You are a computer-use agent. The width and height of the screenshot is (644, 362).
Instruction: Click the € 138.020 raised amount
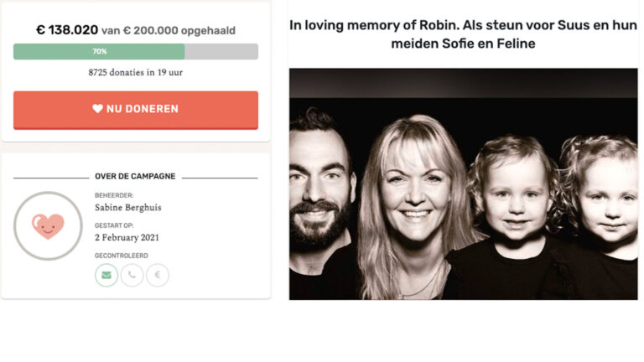pos(66,30)
